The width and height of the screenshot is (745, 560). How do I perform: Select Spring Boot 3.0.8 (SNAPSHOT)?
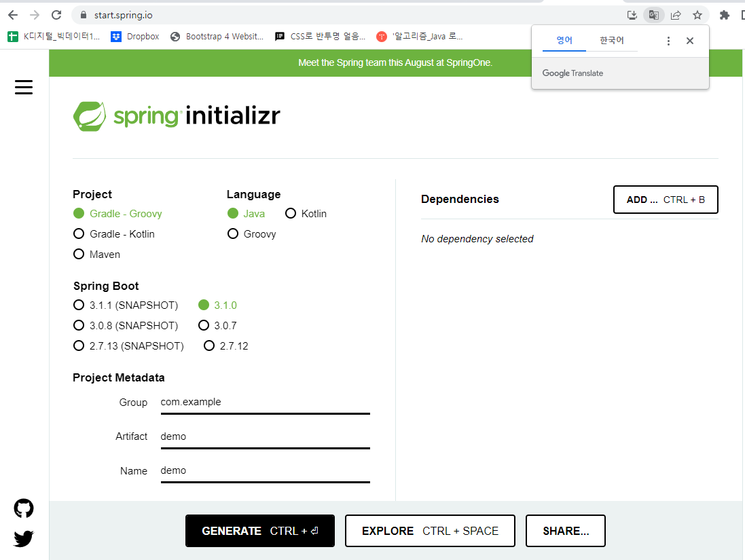(x=126, y=326)
